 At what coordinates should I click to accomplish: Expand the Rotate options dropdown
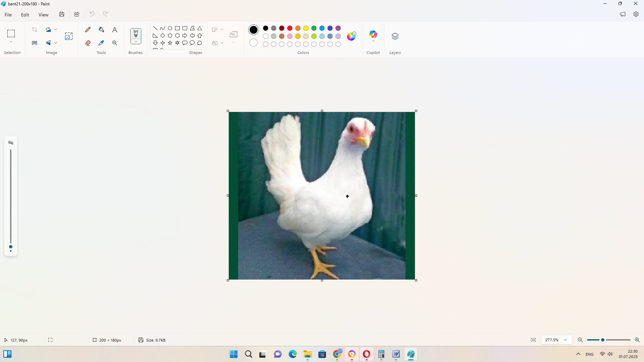pyautogui.click(x=56, y=29)
